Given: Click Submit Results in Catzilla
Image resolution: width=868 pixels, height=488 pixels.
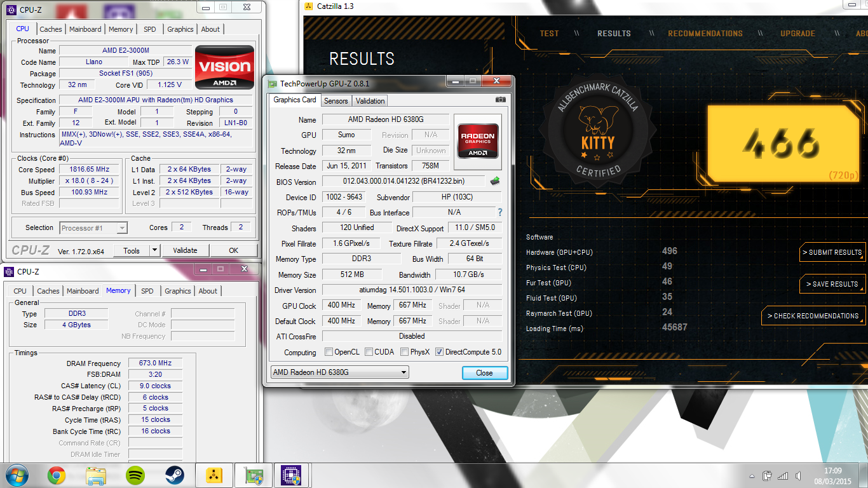Looking at the screenshot, I should (832, 252).
